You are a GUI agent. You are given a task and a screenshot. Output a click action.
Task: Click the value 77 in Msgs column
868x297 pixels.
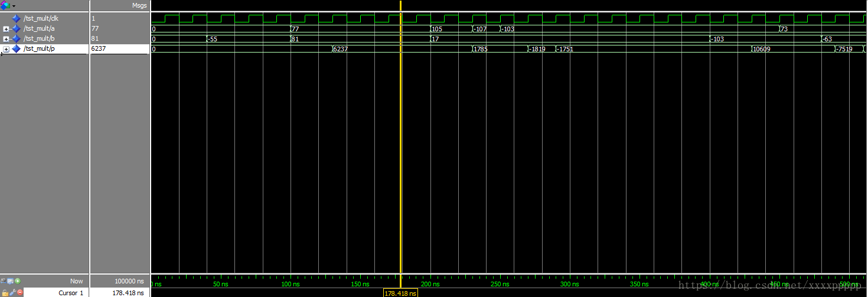coord(95,28)
